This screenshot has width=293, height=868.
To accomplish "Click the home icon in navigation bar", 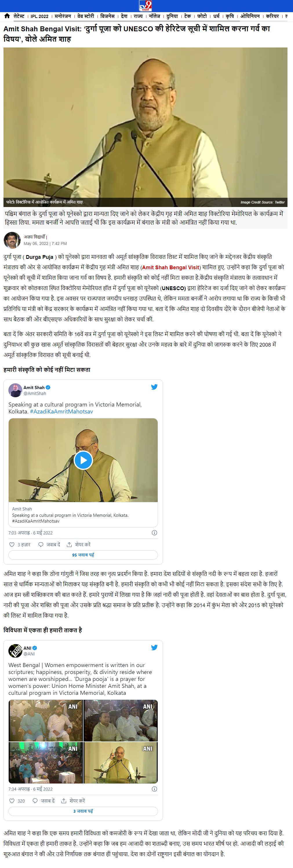I will [x=7, y=16].
